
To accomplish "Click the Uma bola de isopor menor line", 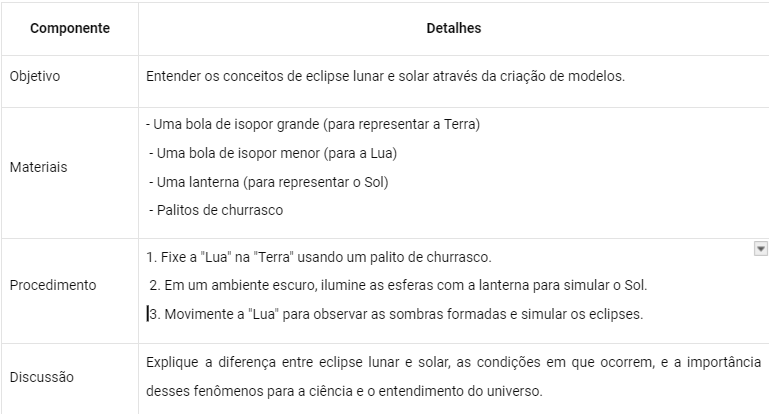I will (x=273, y=153).
